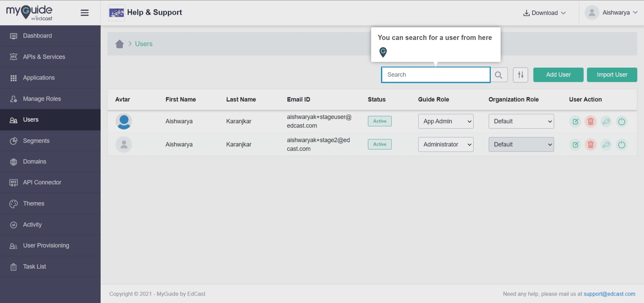Viewport: 644px width, 303px height.
Task: Click the Task List clipboard icon
Action: (x=13, y=267)
